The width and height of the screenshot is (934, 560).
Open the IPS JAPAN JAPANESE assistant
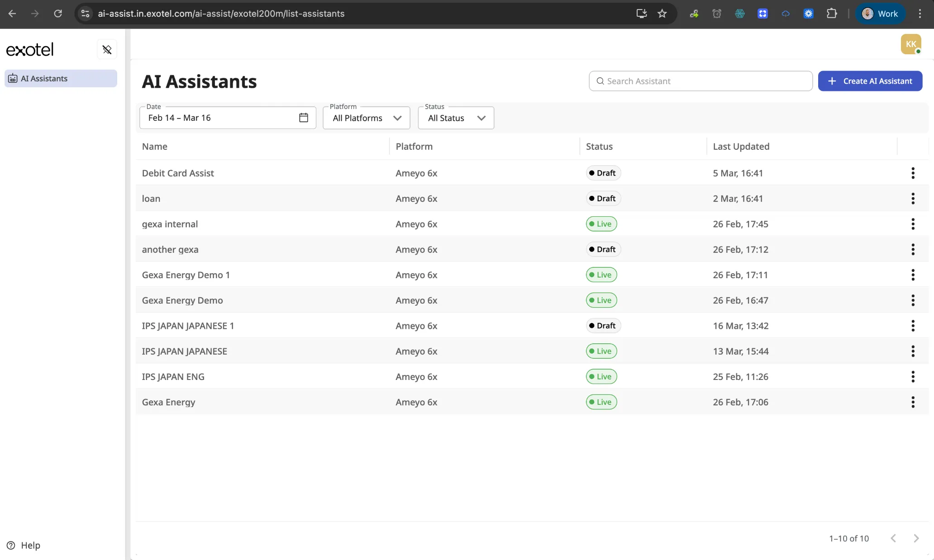(185, 351)
